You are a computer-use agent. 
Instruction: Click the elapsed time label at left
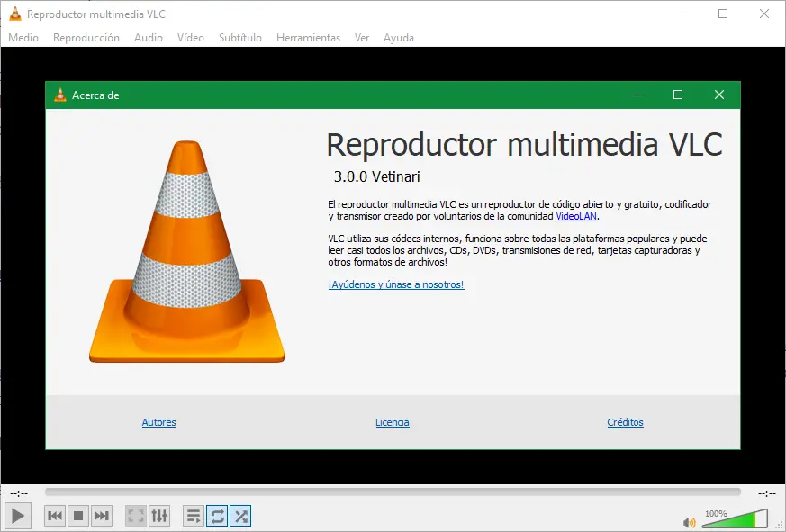point(19,493)
